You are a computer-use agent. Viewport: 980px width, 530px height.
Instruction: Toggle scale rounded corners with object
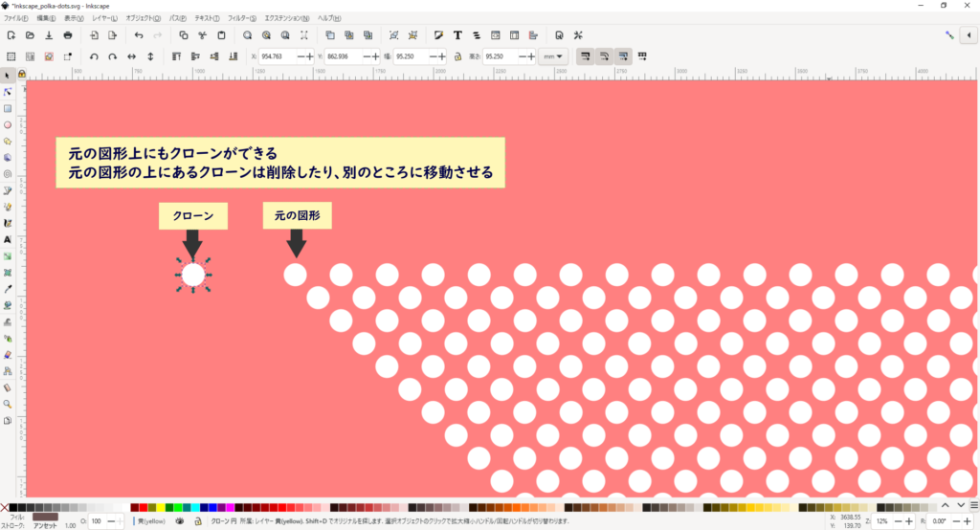tap(604, 56)
